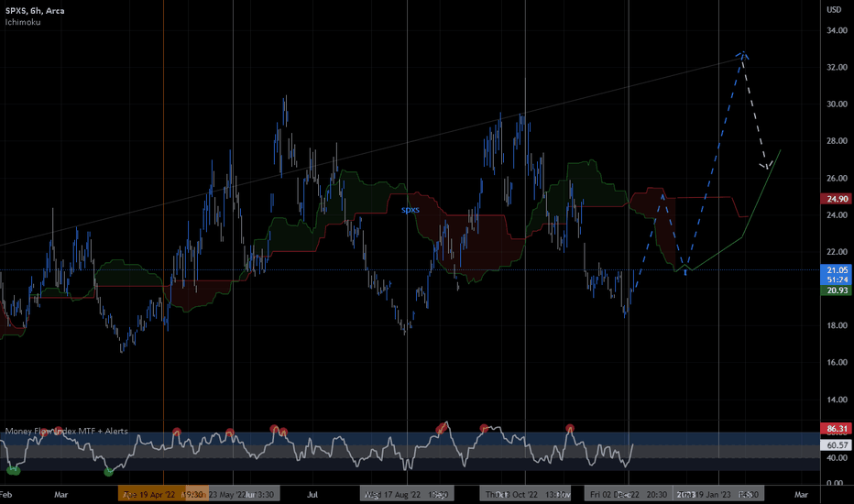Click the white 60.57 MFI value tag
The height and width of the screenshot is (504, 854).
click(x=836, y=445)
